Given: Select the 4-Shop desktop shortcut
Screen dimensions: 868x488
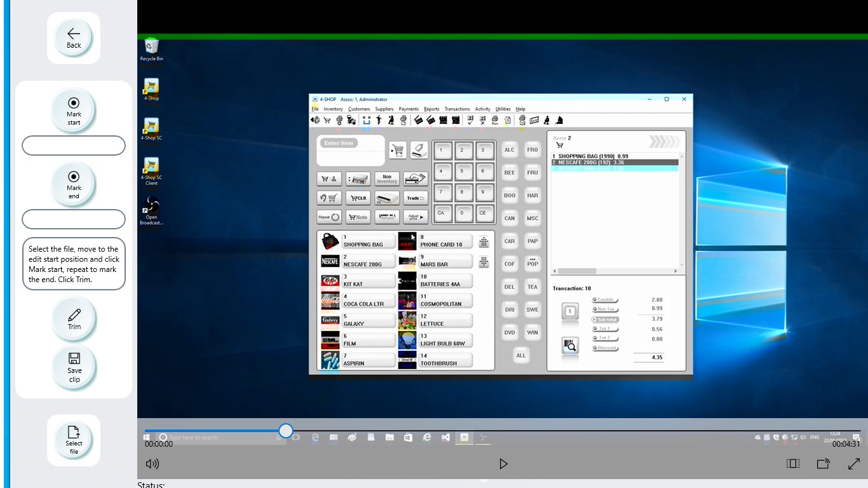Looking at the screenshot, I should (x=151, y=90).
